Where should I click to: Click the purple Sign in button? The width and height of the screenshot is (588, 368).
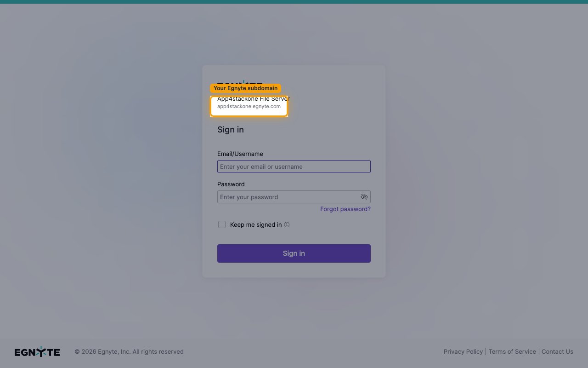(294, 253)
